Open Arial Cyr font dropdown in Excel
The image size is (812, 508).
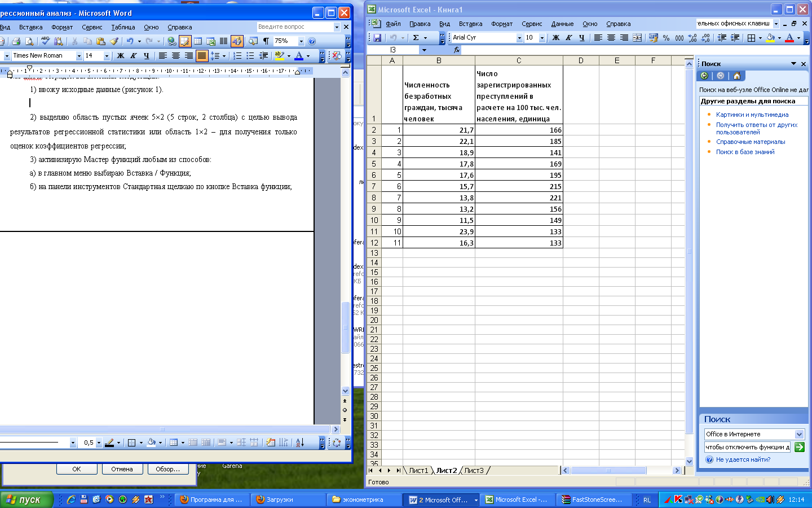pyautogui.click(x=519, y=38)
